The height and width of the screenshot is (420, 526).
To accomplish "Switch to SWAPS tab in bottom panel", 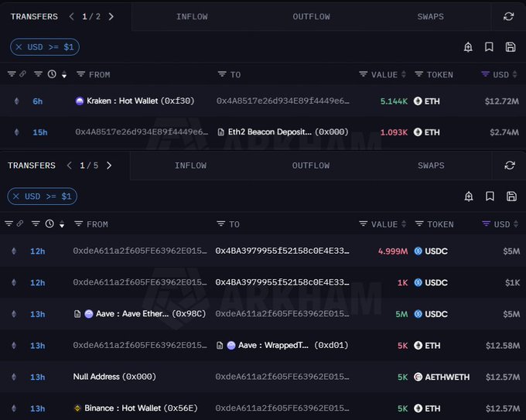I will [x=431, y=166].
